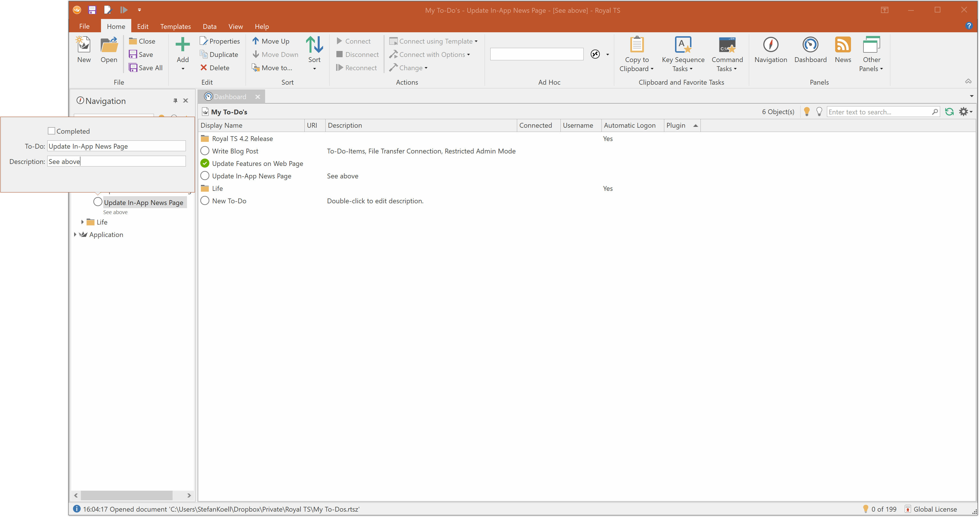Switch to the Templates ribbon tab
This screenshot has width=980, height=517.
tap(175, 26)
